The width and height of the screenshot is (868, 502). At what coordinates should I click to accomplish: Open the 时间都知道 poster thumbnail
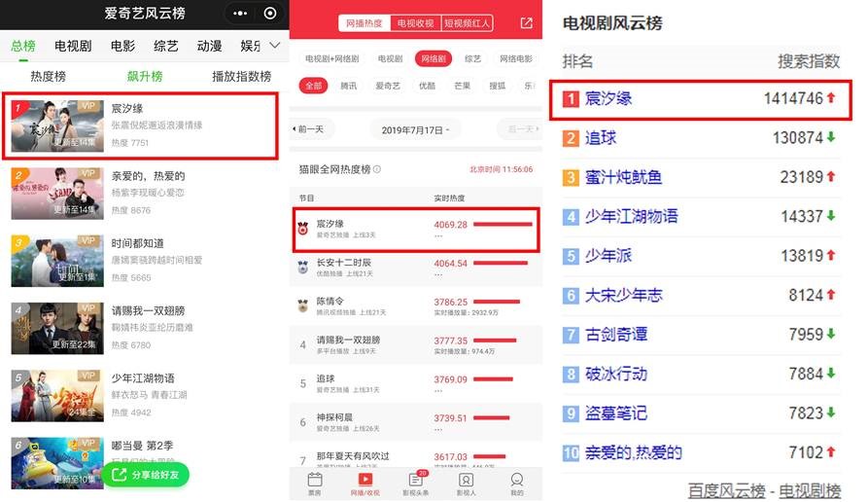57,261
